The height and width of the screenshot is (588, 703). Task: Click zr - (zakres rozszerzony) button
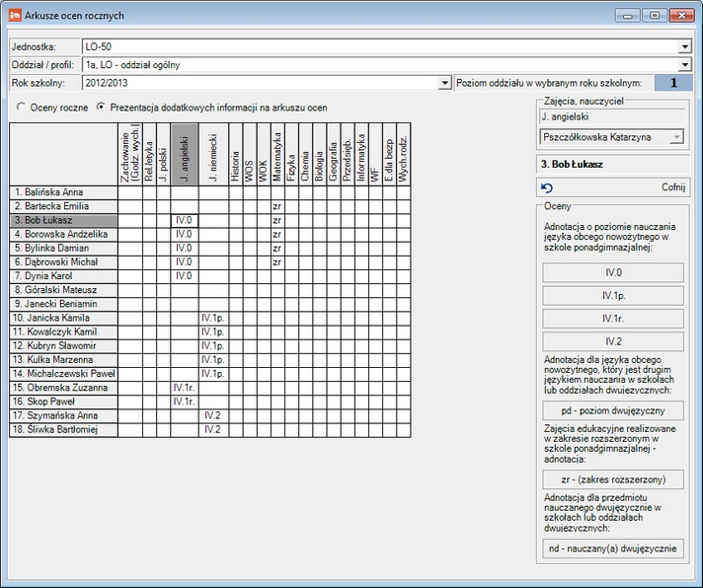pos(613,479)
